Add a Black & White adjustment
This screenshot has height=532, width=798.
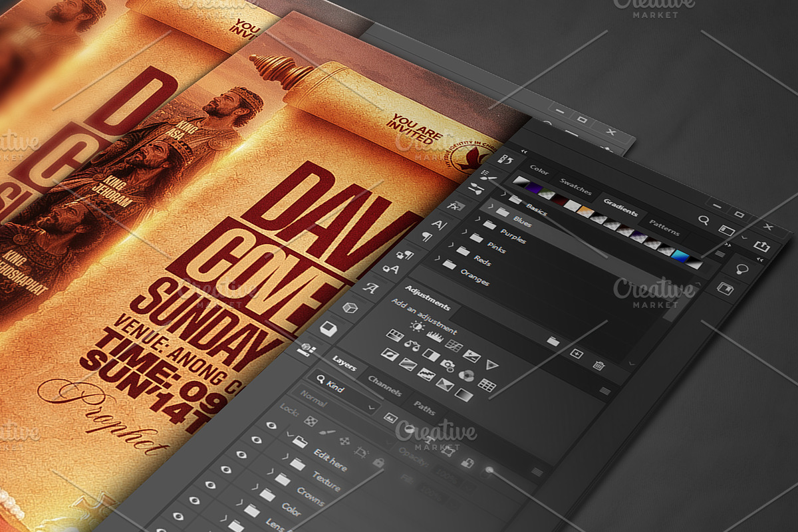[x=431, y=354]
